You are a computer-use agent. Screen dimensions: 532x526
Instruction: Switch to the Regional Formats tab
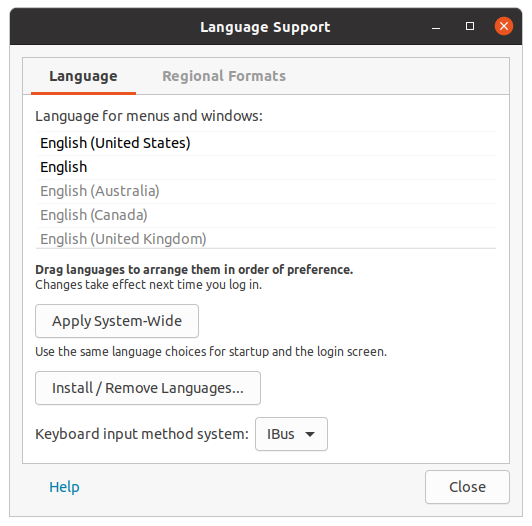[224, 76]
